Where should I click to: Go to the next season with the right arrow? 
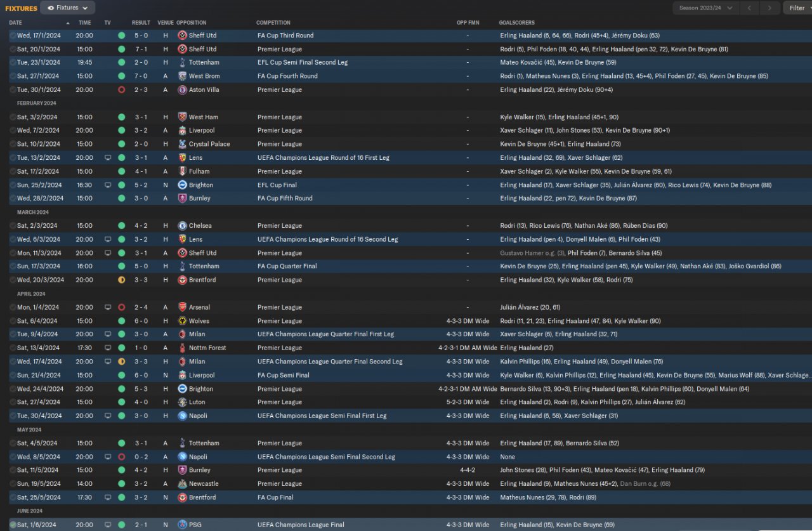769,8
